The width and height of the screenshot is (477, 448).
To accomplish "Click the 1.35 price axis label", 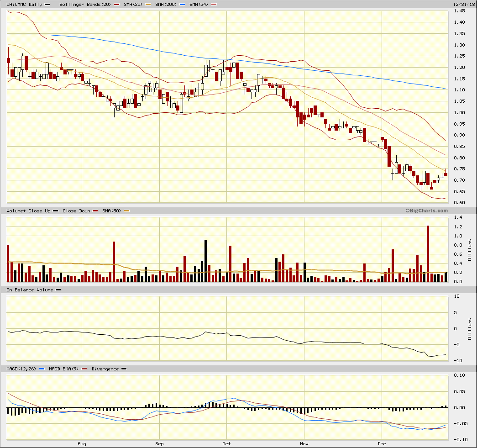I will click(x=459, y=34).
